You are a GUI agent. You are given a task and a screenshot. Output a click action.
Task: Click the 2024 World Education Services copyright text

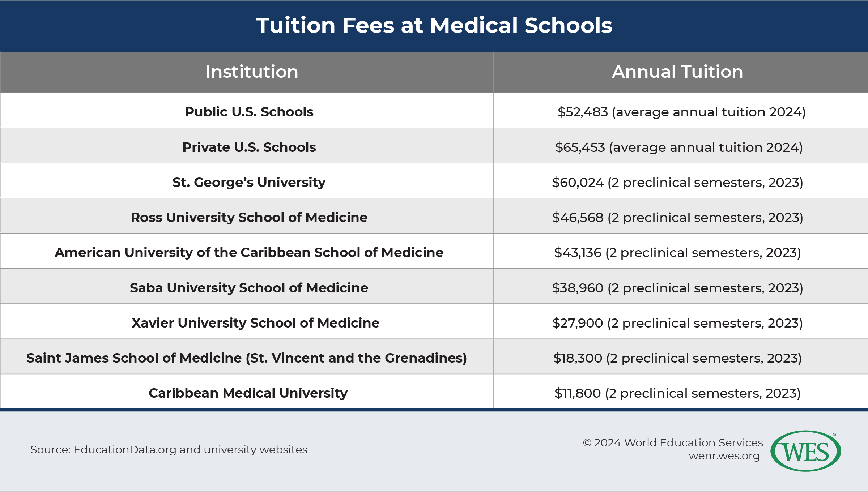tap(673, 443)
